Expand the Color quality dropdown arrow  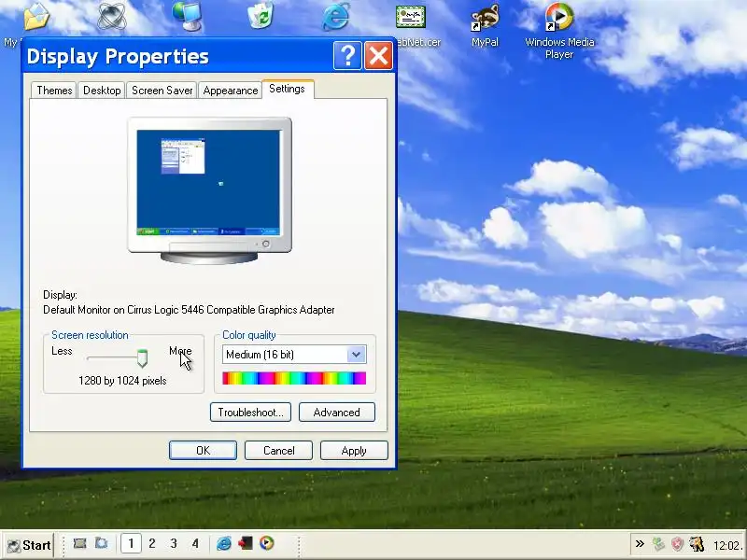pos(356,355)
